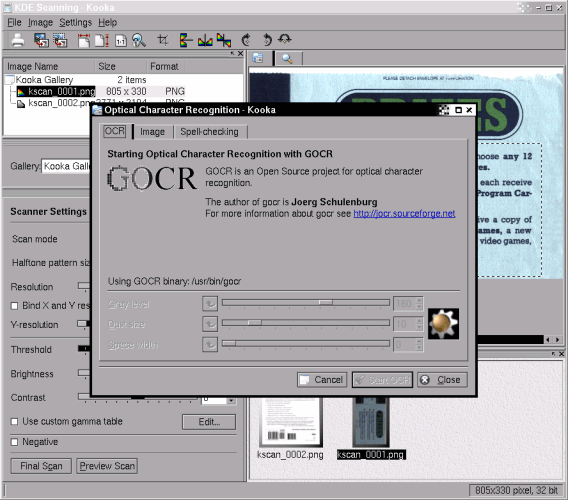Screen dimensions: 568x500
Task: Click the OCR gear animation icon
Action: (x=443, y=324)
